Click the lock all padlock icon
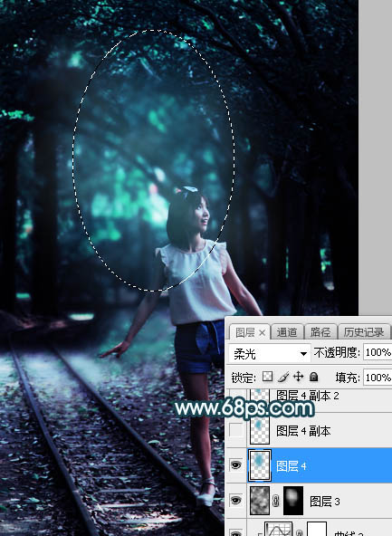The height and width of the screenshot is (536, 392). 313,377
